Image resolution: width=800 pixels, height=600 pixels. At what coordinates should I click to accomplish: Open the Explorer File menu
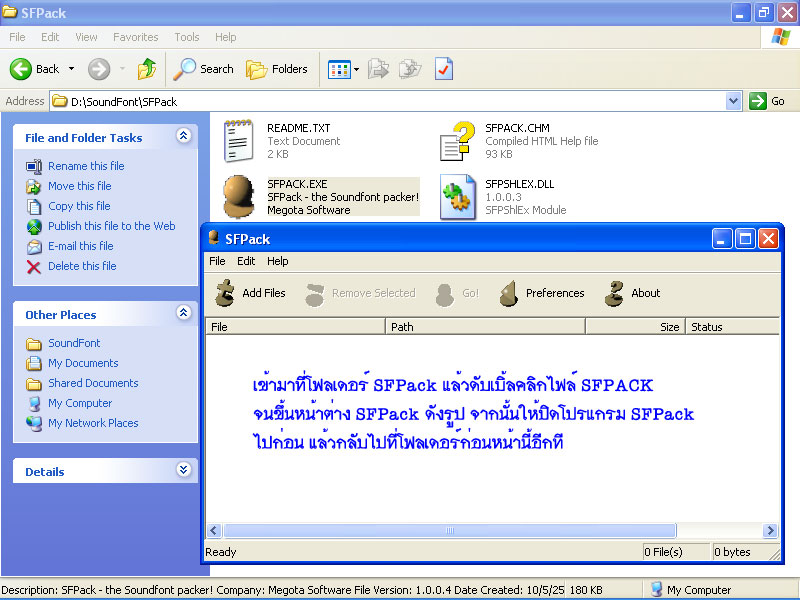pyautogui.click(x=17, y=37)
